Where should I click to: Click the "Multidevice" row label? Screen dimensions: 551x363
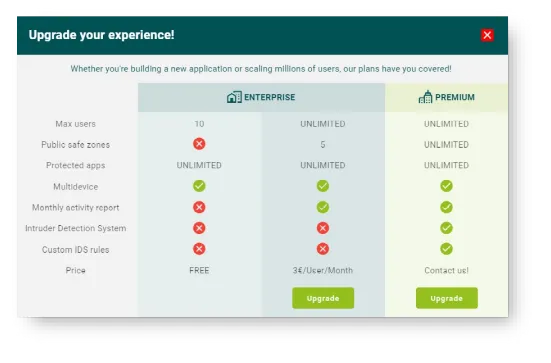pos(76,187)
